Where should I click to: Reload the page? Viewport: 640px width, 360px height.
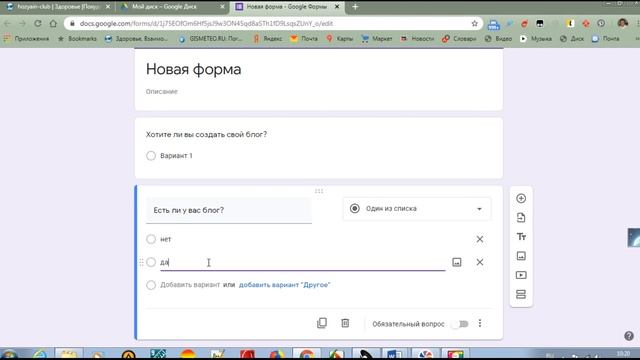click(38, 24)
